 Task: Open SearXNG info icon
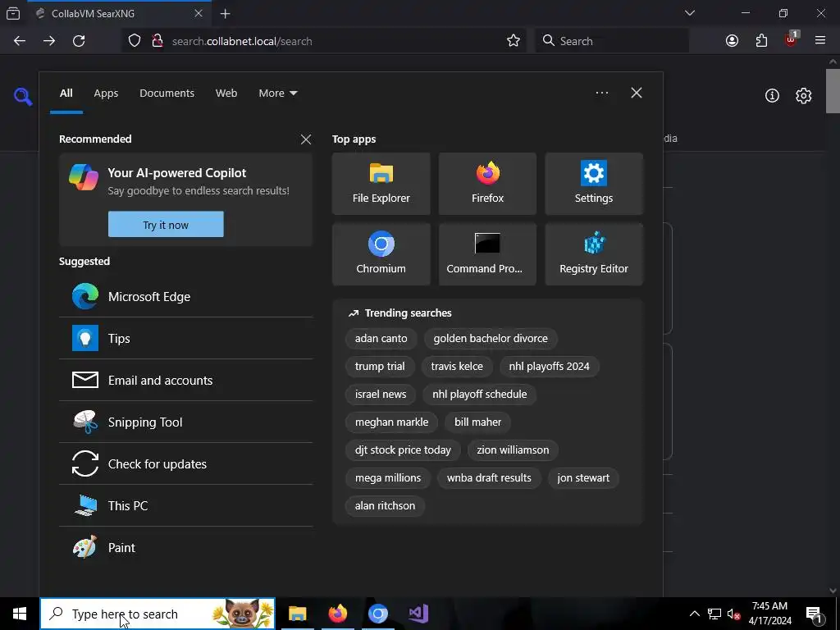click(x=772, y=95)
